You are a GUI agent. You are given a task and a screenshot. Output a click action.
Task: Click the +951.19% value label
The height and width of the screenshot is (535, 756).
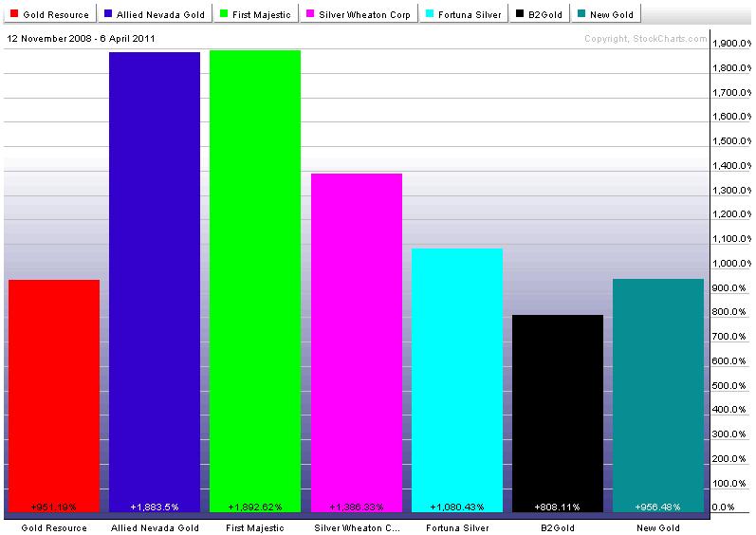53,507
